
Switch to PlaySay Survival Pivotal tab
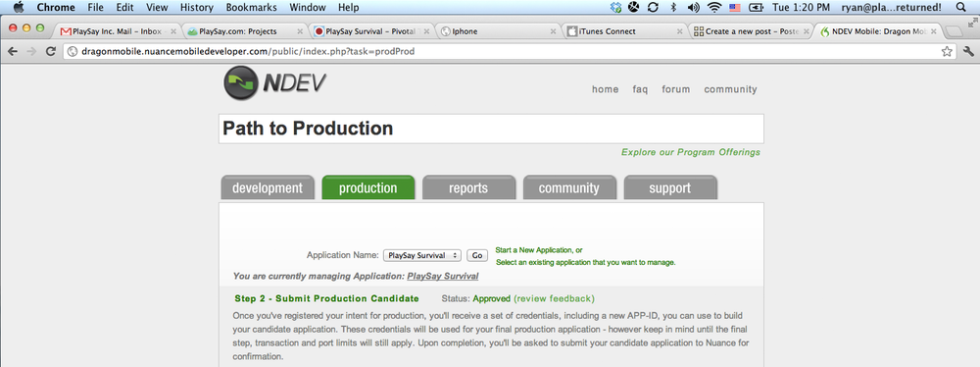click(371, 31)
